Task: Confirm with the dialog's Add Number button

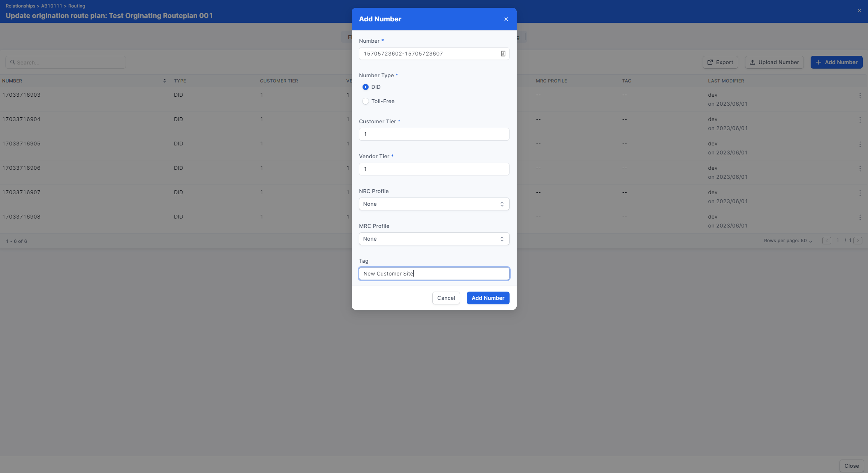Action: 488,298
